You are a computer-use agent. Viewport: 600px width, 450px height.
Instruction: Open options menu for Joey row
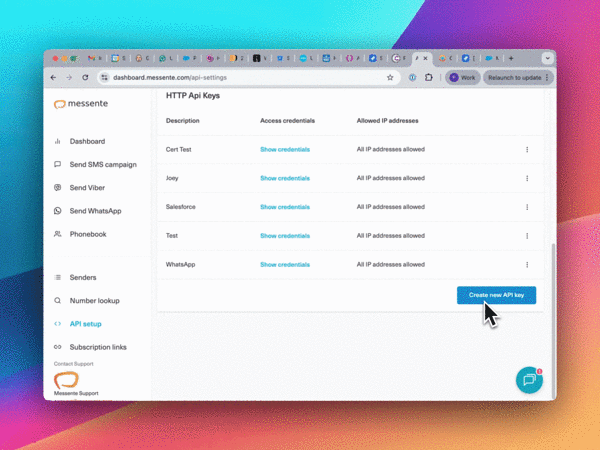click(527, 178)
